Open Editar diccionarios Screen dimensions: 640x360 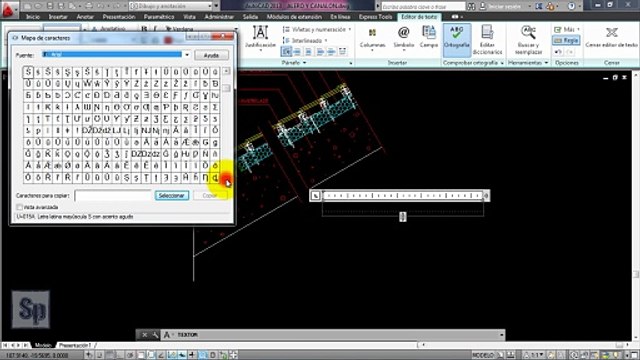(x=487, y=40)
